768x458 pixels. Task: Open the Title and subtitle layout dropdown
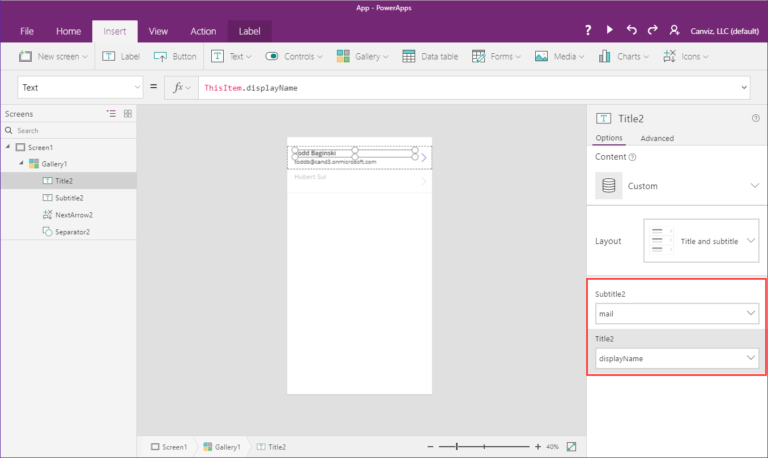pos(701,241)
